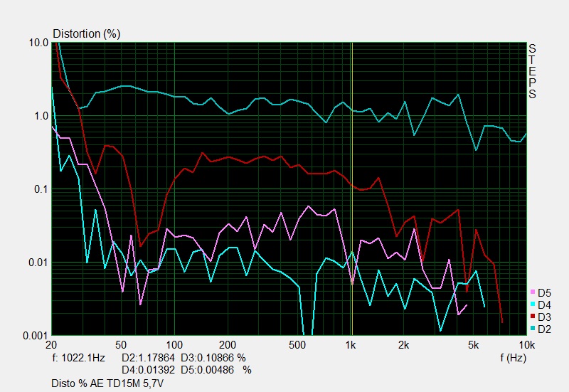This screenshot has height=392, width=569.
Task: Select the D5 legend label
Action: click(544, 293)
